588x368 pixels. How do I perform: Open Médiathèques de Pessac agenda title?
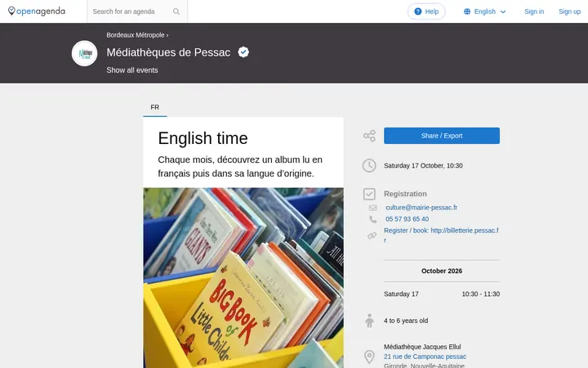168,52
